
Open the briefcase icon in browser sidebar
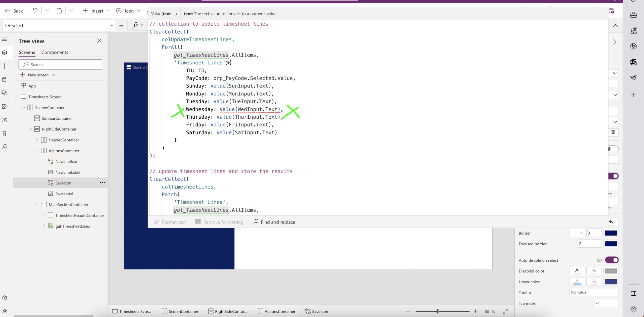[633, 15]
